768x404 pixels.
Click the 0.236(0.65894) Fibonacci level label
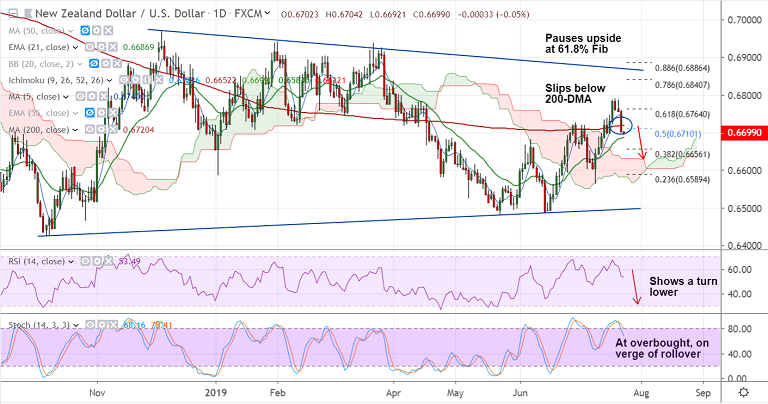682,180
